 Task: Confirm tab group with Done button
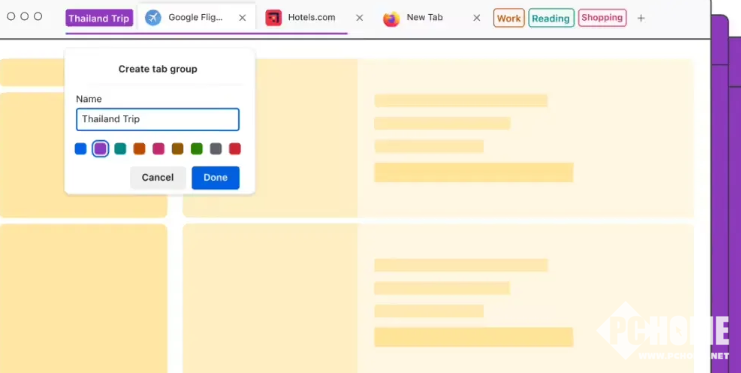click(215, 178)
